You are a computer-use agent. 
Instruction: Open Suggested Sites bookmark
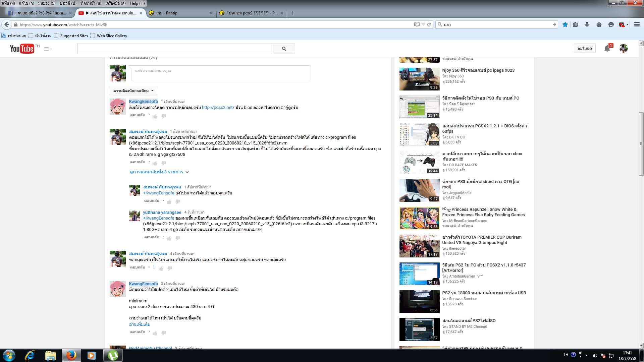pos(71,36)
